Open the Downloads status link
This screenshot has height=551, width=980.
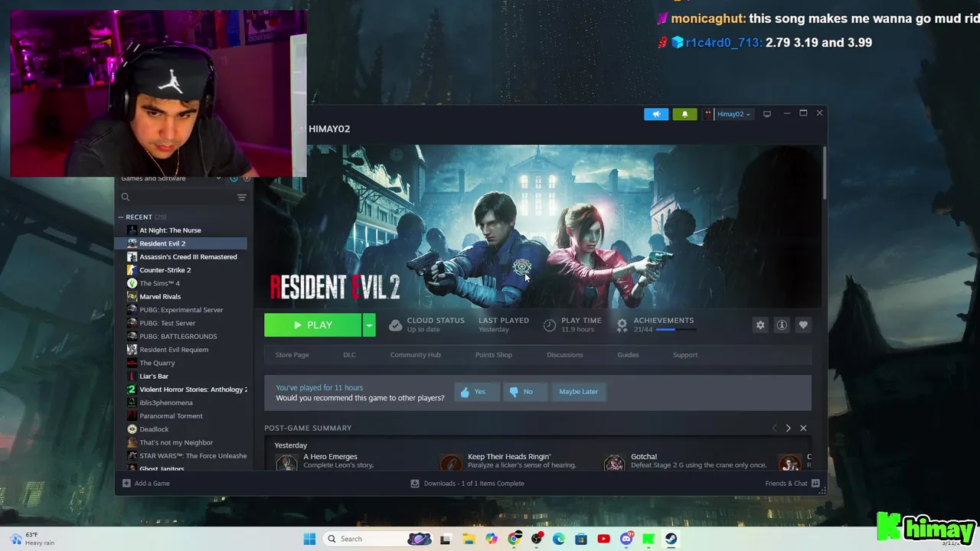468,484
